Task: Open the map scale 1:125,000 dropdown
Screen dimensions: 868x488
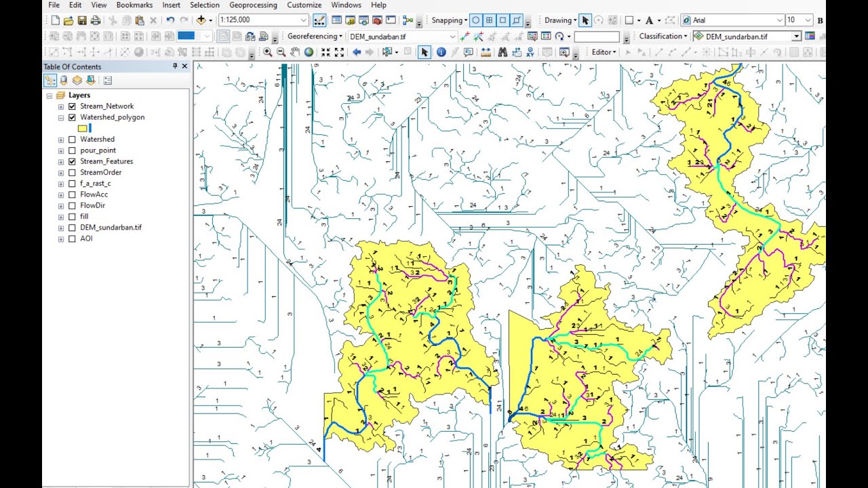Action: click(x=303, y=20)
